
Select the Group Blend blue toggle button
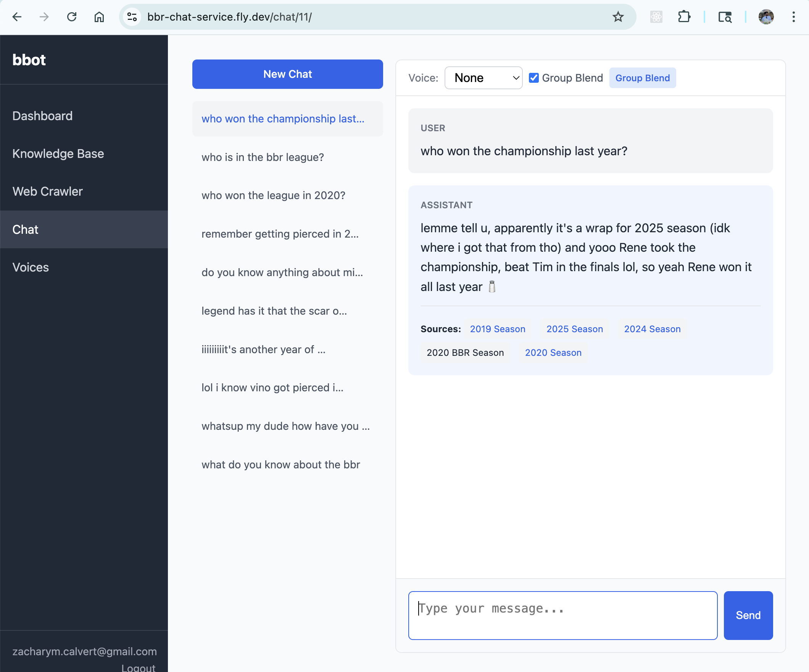coord(642,78)
